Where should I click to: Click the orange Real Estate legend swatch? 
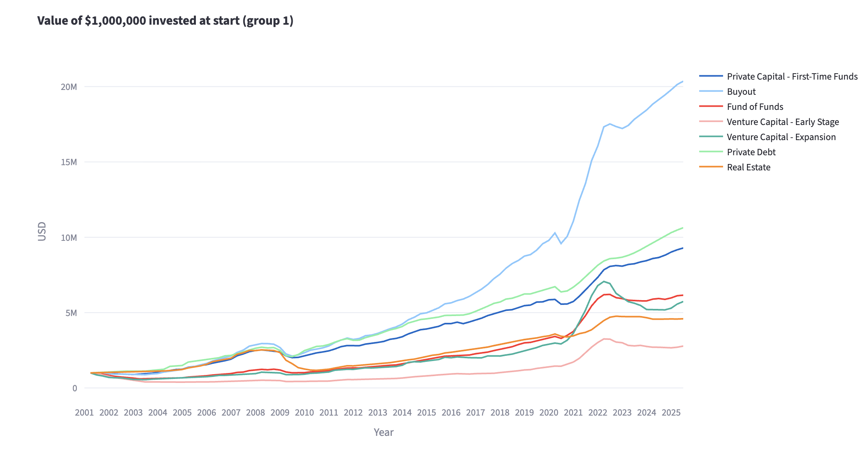(711, 167)
